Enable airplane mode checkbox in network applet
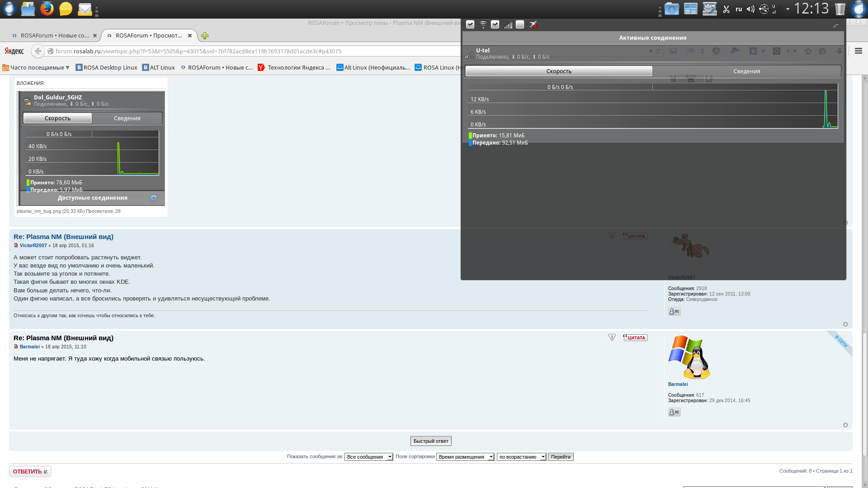The height and width of the screenshot is (488, 868). [x=520, y=24]
